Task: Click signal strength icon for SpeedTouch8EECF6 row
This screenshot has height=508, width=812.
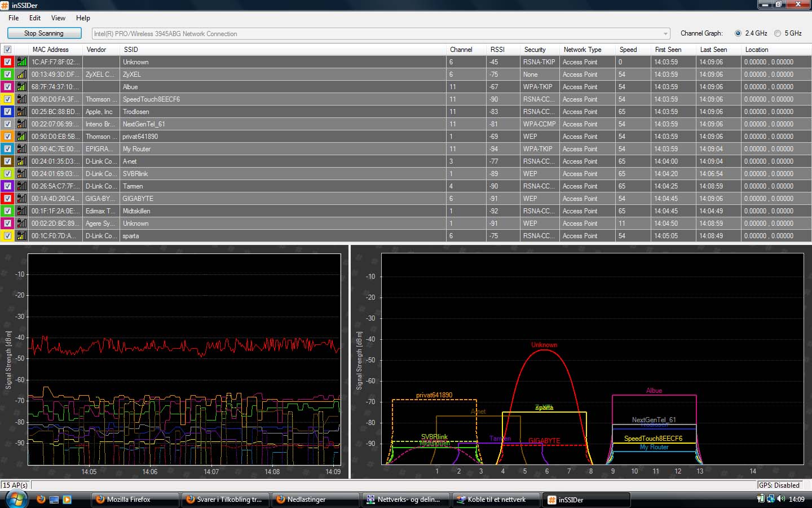Action: tap(21, 99)
